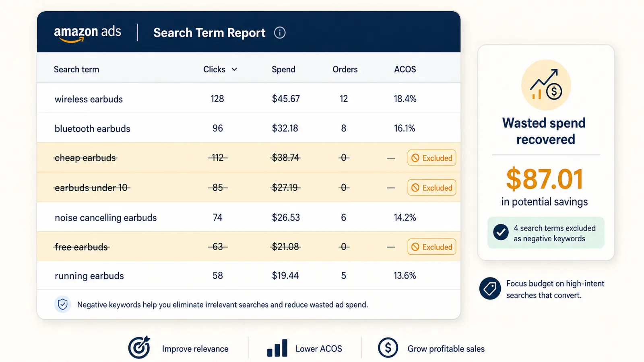Open the Search Term Report info icon
The image size is (644, 362).
[x=280, y=33]
